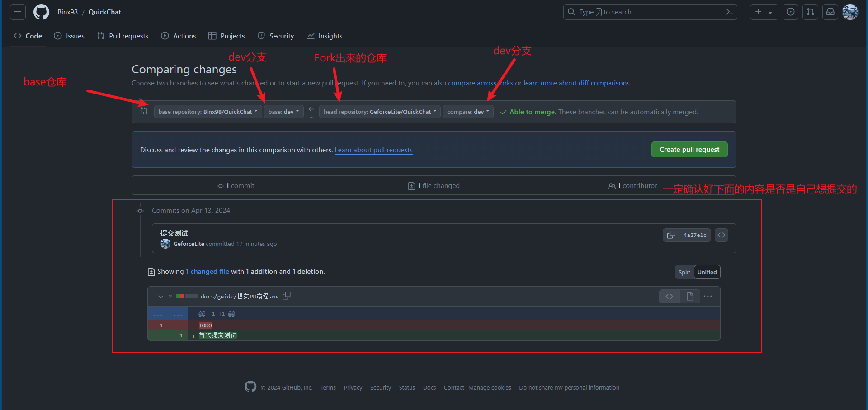Click Do not share my personal information
Viewport: 868px width, 410px height.
(x=569, y=388)
